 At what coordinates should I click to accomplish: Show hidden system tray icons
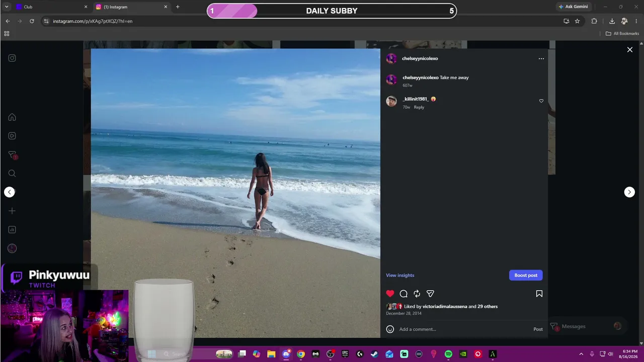click(x=581, y=354)
